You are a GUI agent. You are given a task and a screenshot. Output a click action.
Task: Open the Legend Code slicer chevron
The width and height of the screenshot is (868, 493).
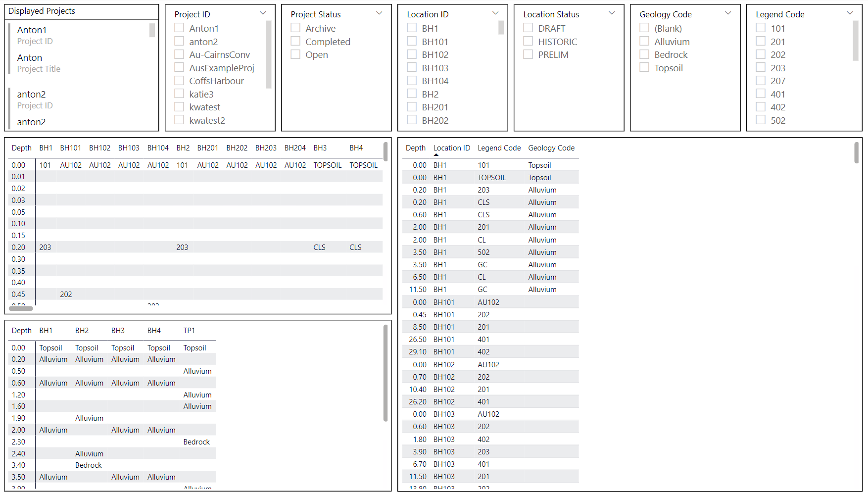pyautogui.click(x=850, y=13)
